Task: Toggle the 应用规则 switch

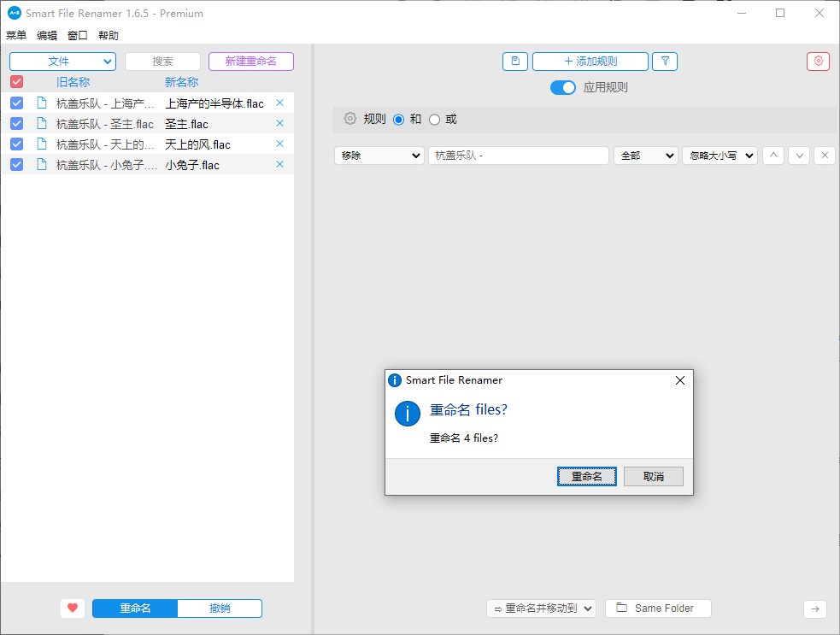Action: (562, 87)
